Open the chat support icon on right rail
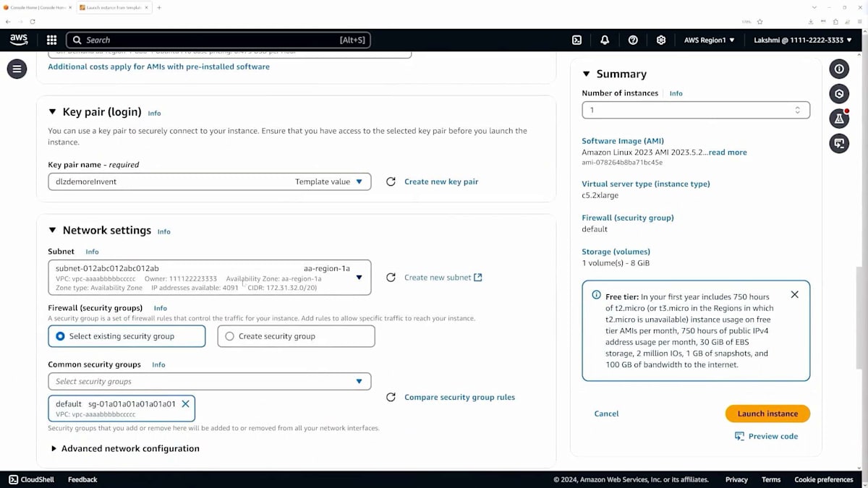Viewport: 868px width, 488px height. pyautogui.click(x=839, y=142)
